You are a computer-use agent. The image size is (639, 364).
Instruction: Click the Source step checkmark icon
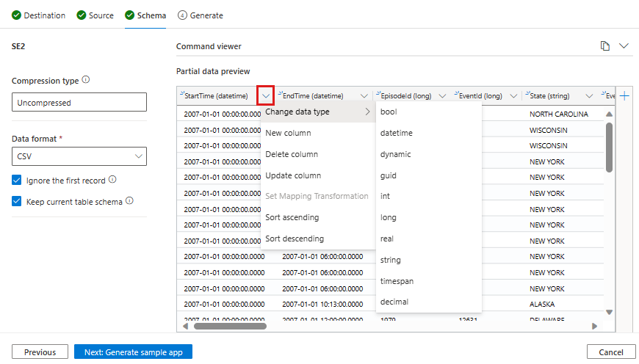[x=81, y=15]
